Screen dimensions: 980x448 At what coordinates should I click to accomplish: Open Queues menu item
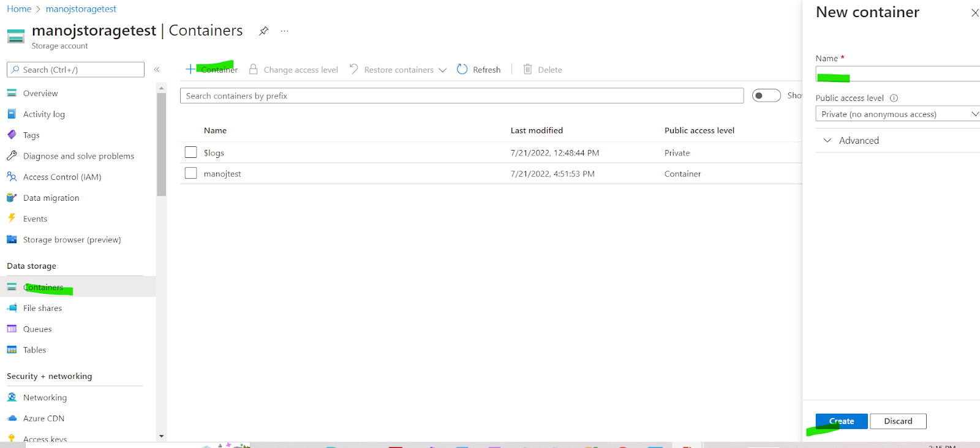point(37,329)
